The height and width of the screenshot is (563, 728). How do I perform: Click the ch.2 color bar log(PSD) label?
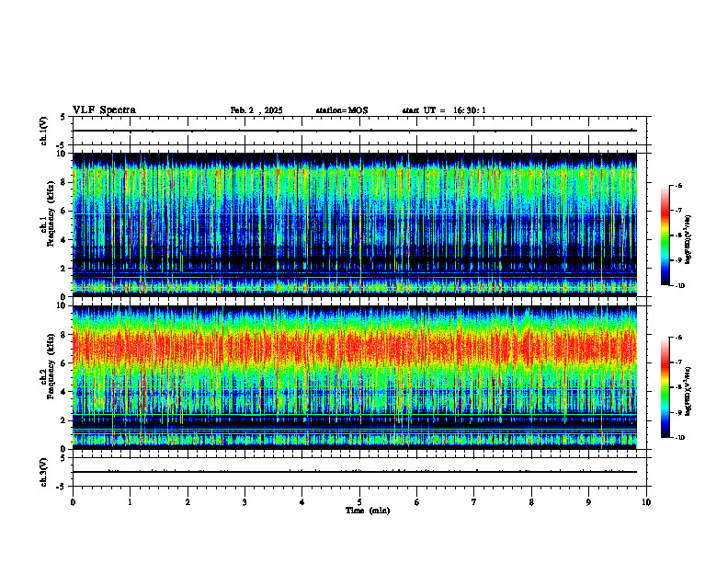pos(688,391)
